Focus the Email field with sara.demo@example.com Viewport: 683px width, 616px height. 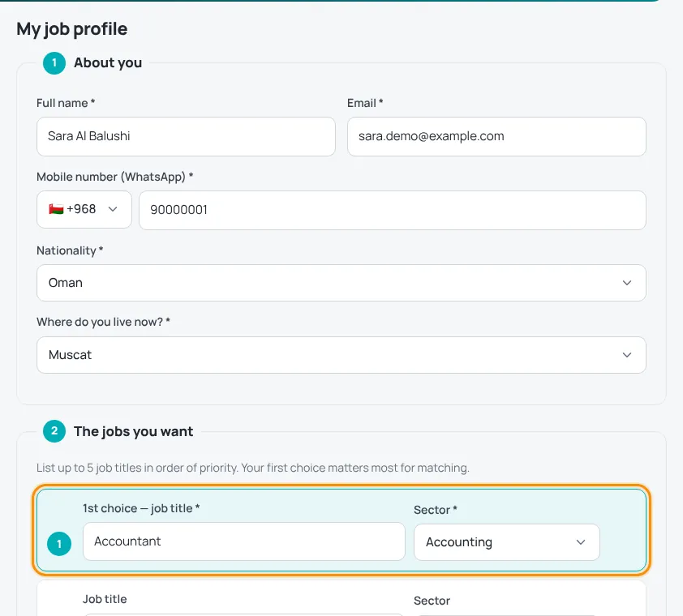(496, 136)
